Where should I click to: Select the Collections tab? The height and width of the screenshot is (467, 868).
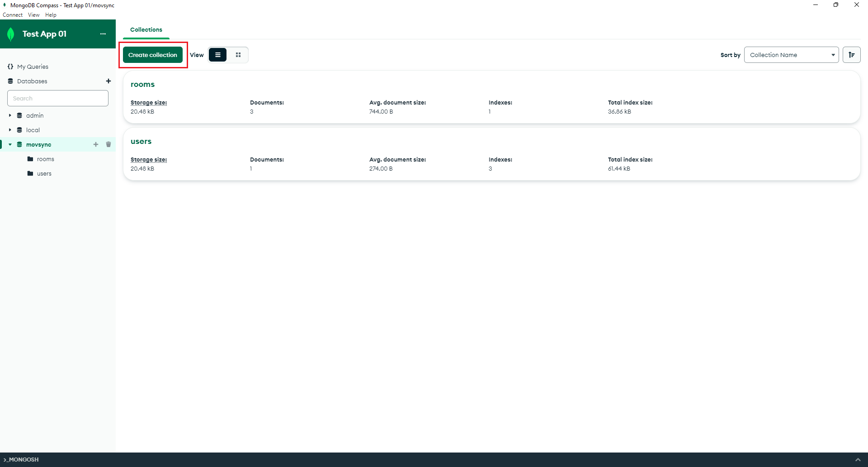tap(146, 29)
